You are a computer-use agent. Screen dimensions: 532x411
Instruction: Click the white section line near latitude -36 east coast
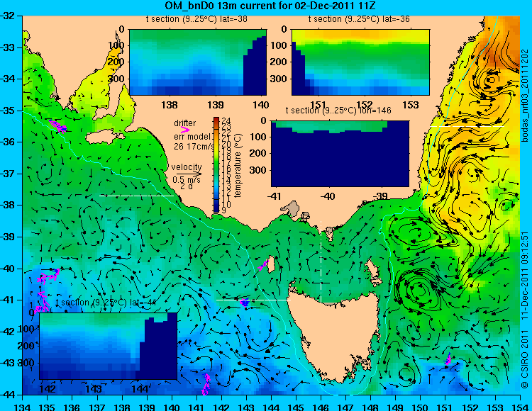click(467, 126)
